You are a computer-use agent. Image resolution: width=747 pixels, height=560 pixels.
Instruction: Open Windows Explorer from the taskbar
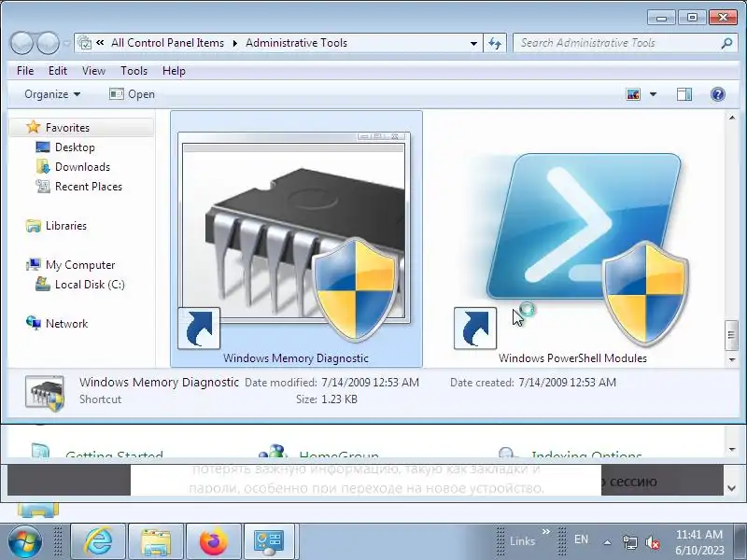point(156,541)
